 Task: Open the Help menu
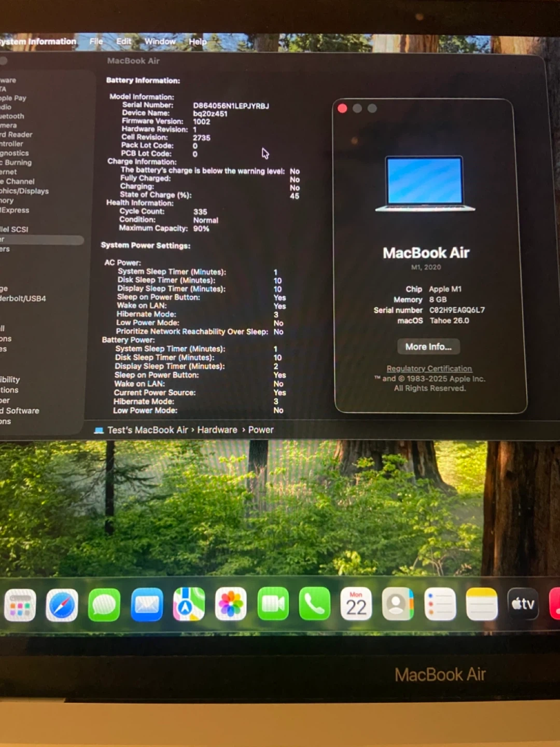(x=198, y=41)
